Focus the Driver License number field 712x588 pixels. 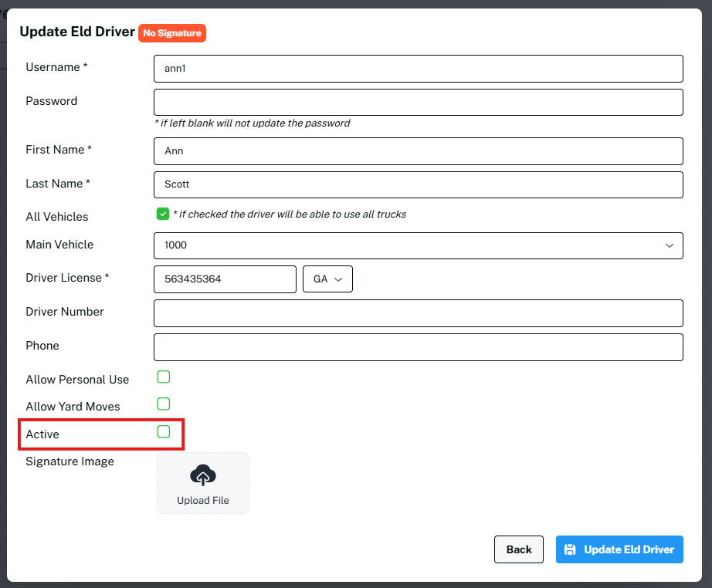(225, 279)
